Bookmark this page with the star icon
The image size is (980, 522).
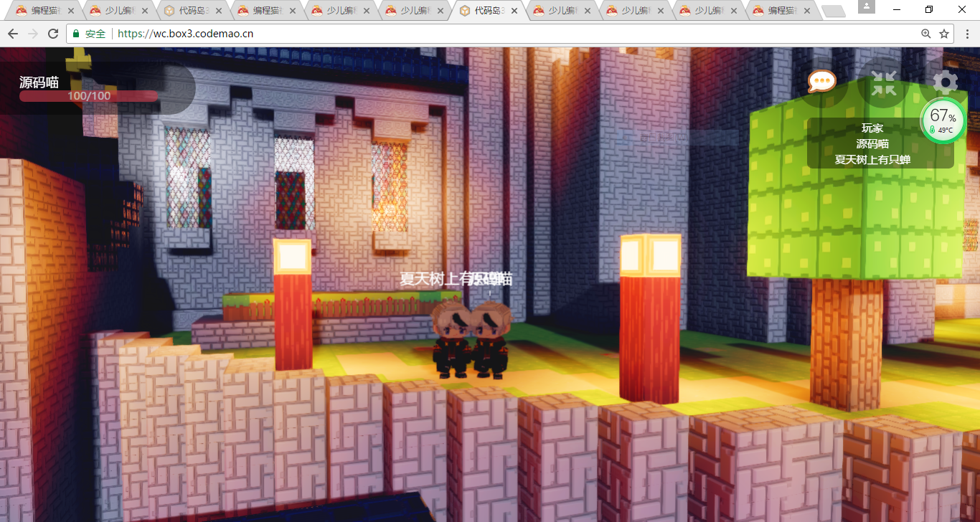[944, 34]
